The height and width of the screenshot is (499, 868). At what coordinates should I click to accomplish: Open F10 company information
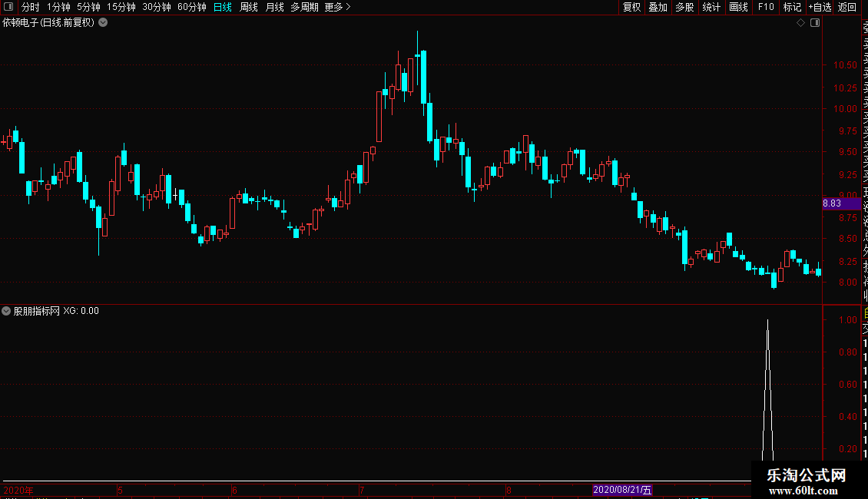766,7
